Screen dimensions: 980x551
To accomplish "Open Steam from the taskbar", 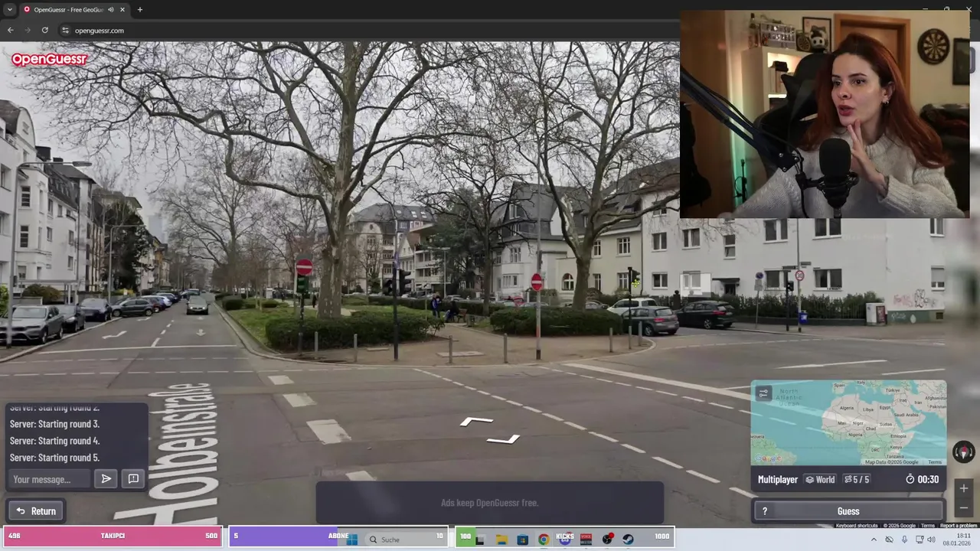I will coord(629,540).
